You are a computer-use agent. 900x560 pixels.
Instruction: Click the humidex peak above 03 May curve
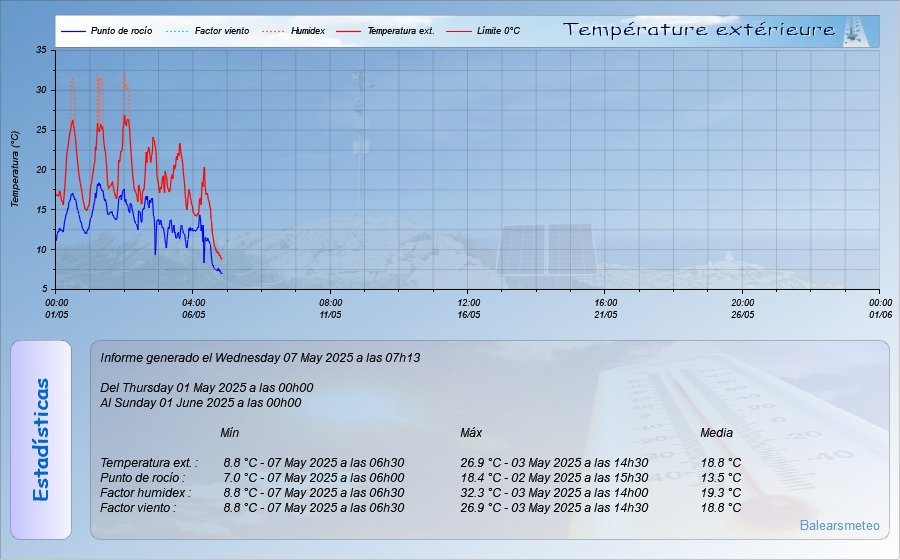[125, 74]
